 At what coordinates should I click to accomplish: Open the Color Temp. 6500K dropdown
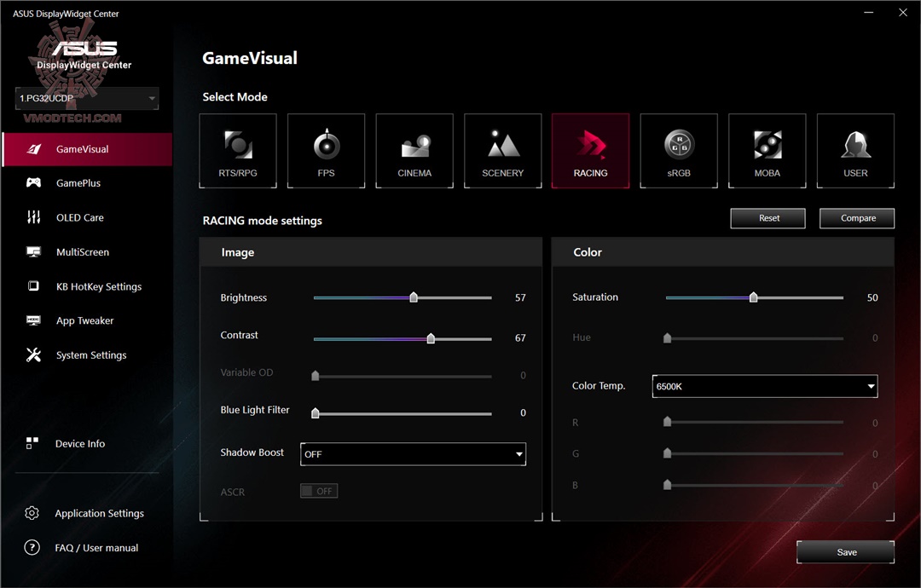coord(765,386)
